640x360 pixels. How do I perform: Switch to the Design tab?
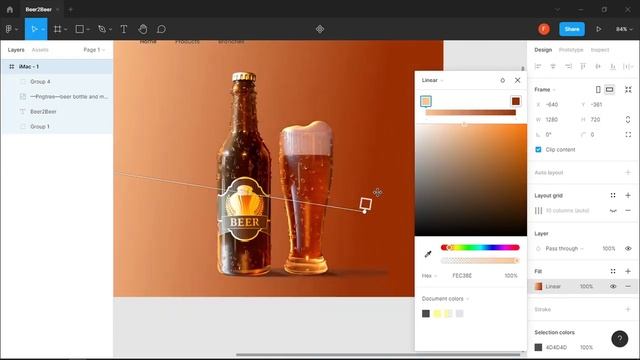pos(543,50)
